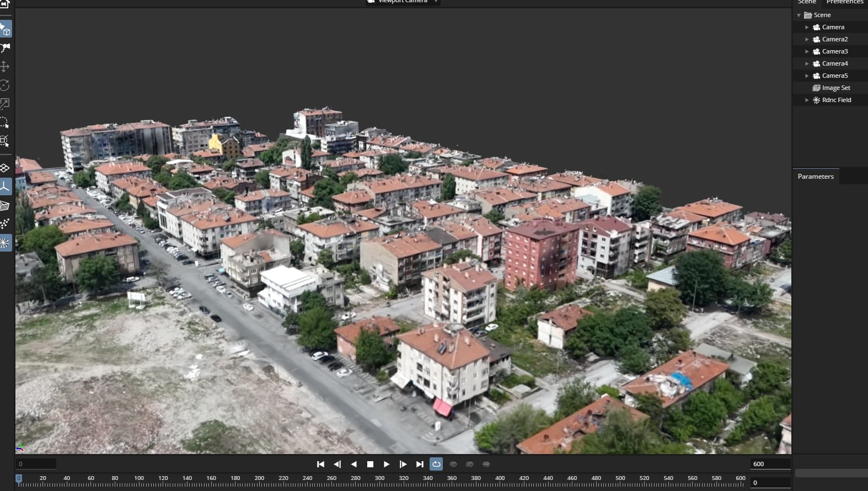Screen dimensions: 868x491
Task: Click the end frame field showing 600
Action: click(x=770, y=464)
